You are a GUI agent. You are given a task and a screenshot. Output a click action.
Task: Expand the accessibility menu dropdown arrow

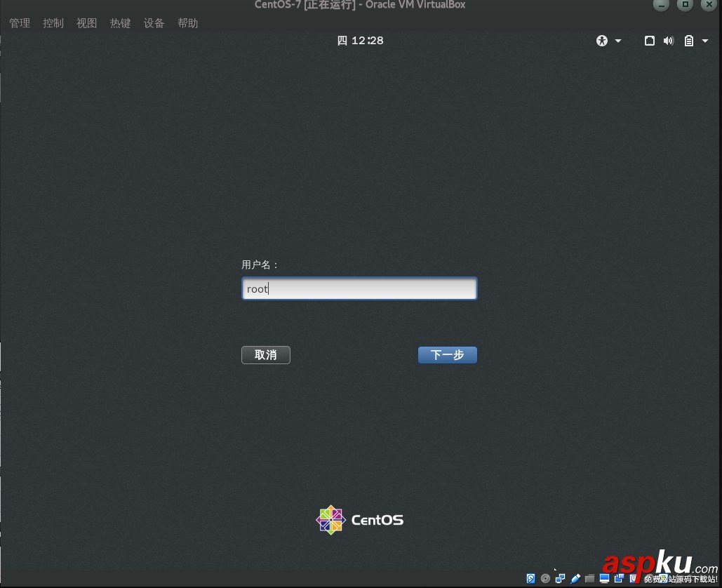pyautogui.click(x=617, y=41)
